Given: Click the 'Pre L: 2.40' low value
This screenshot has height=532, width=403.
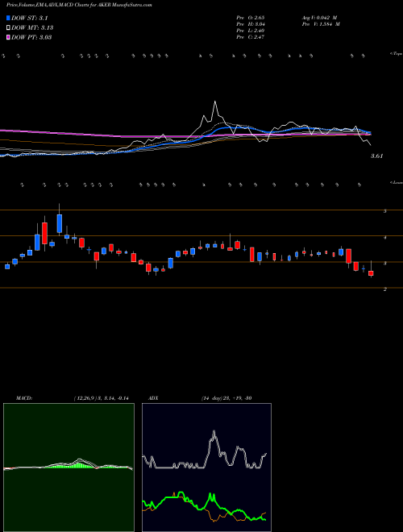Looking at the screenshot, I should tap(251, 31).
